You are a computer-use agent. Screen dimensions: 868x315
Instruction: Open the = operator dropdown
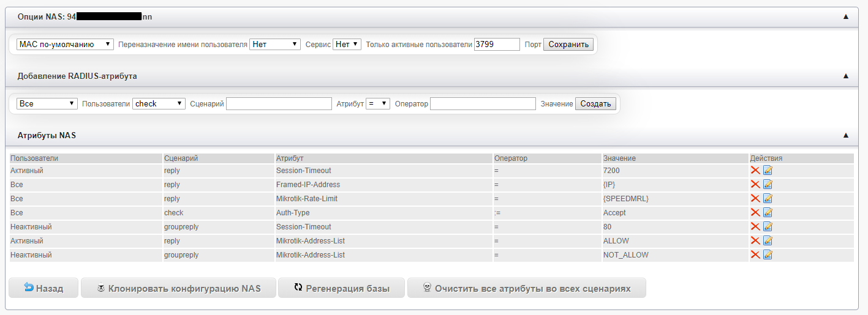click(x=377, y=104)
